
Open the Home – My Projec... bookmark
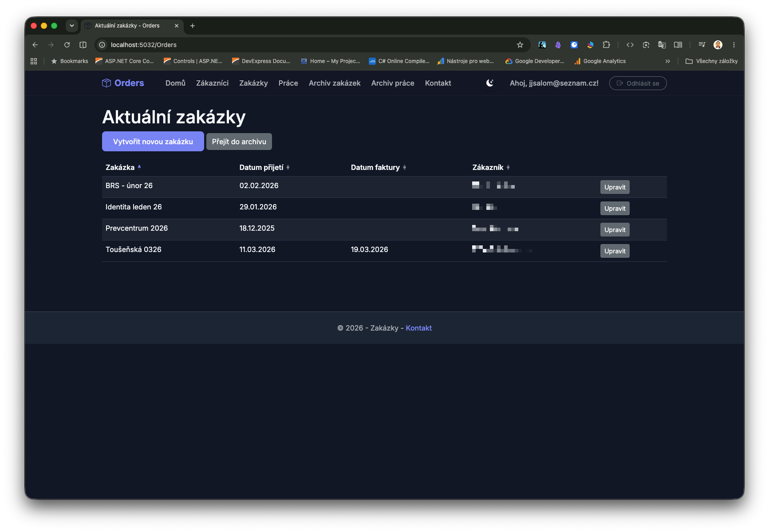coord(331,61)
